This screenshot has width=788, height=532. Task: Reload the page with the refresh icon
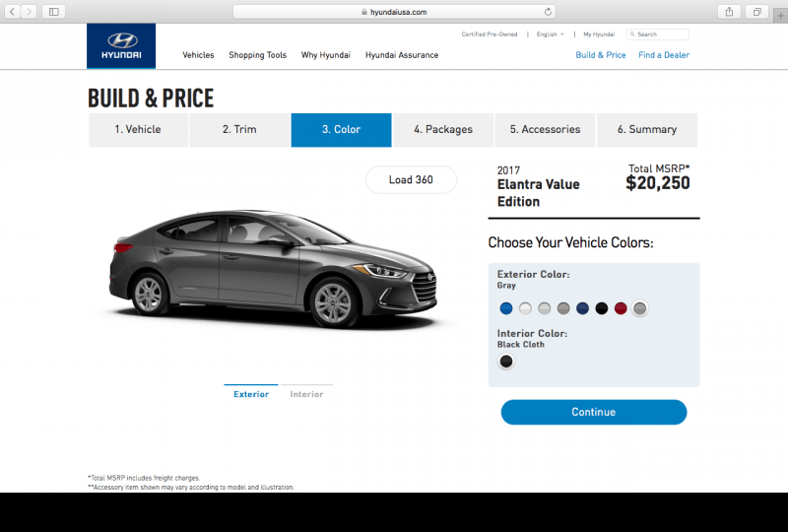click(x=548, y=12)
